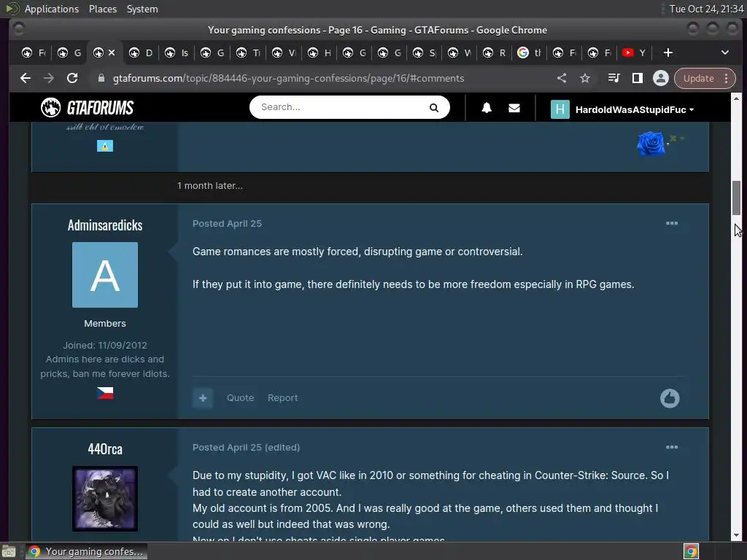Click the Czech flag icon
Image resolution: width=747 pixels, height=560 pixels.
105,393
